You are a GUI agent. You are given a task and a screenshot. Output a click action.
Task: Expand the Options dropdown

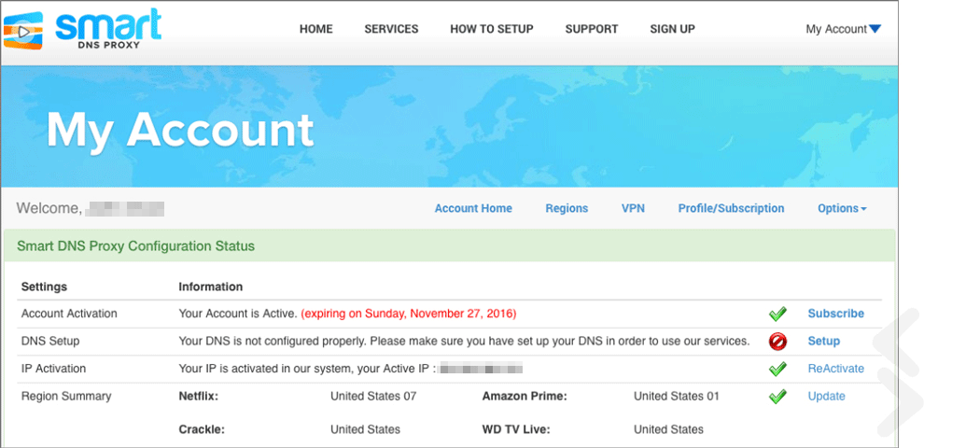coord(842,209)
